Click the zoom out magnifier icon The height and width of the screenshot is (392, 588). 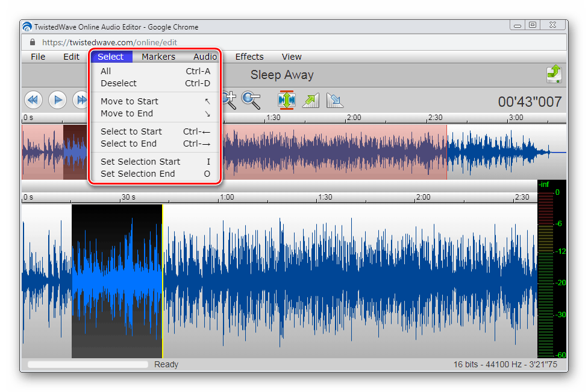[x=251, y=100]
